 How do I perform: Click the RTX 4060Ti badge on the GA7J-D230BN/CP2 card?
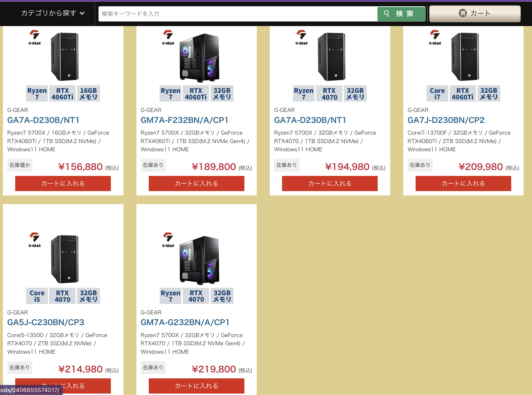click(x=463, y=94)
